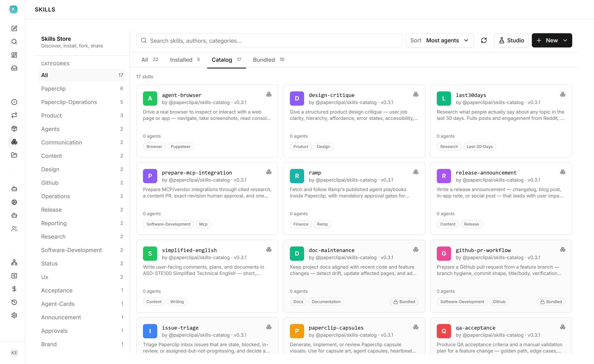
Task: Click the users icon in left sidebar
Action: (14, 229)
